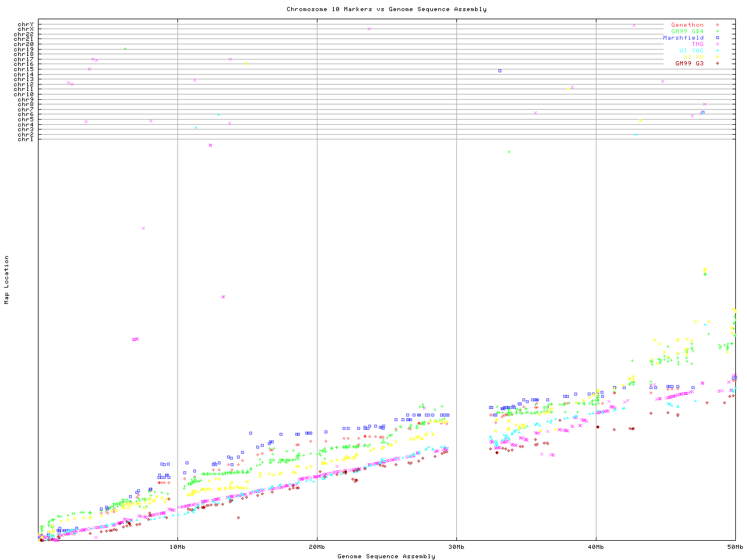The width and height of the screenshot is (747, 560).
Task: Click the chrY label on y-axis
Action: pyautogui.click(x=26, y=24)
